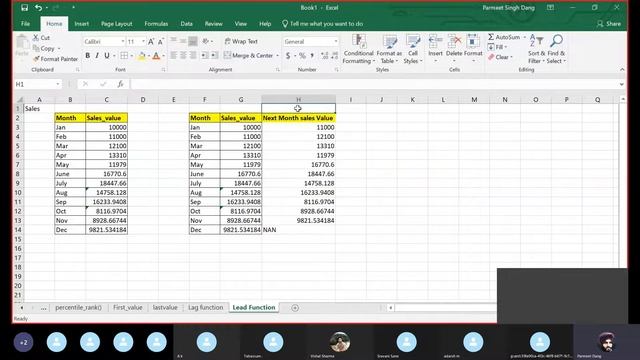
Task: Open the percentile_rank() sheet tab
Action: pyautogui.click(x=78, y=307)
